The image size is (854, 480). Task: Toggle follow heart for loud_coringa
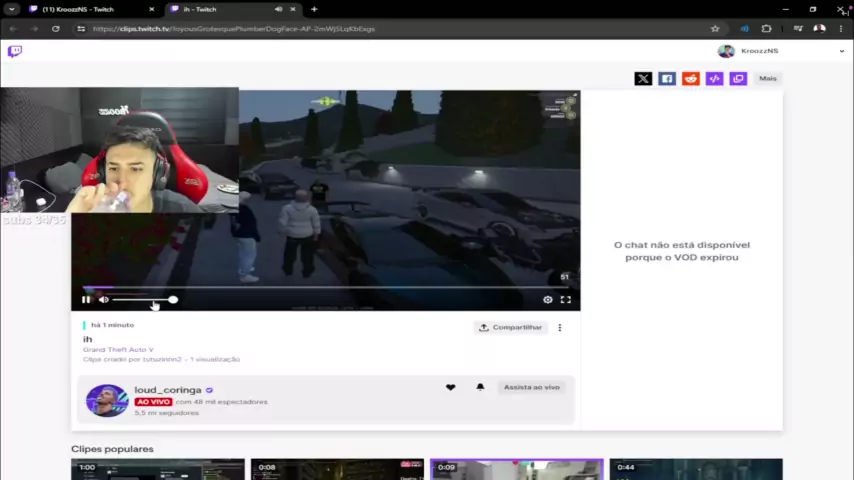(450, 387)
